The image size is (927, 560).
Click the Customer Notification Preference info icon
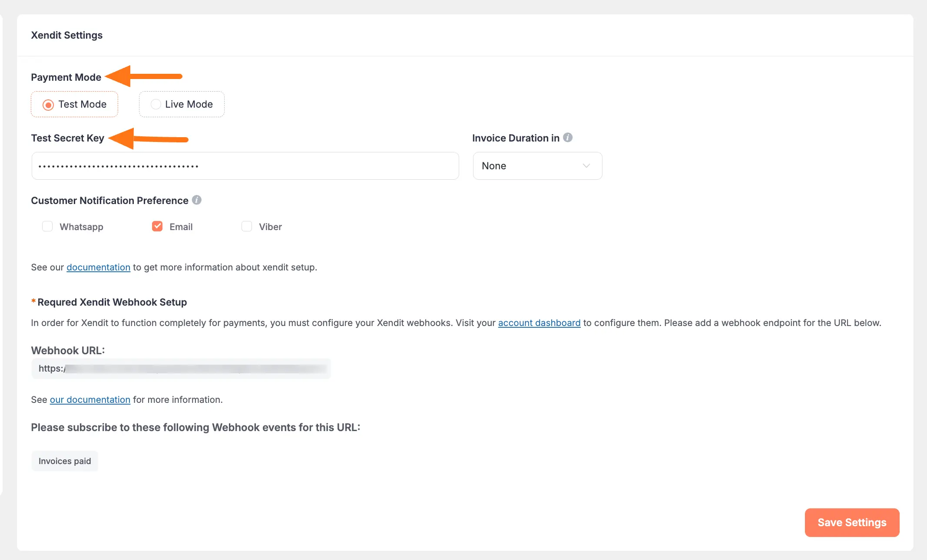click(196, 200)
